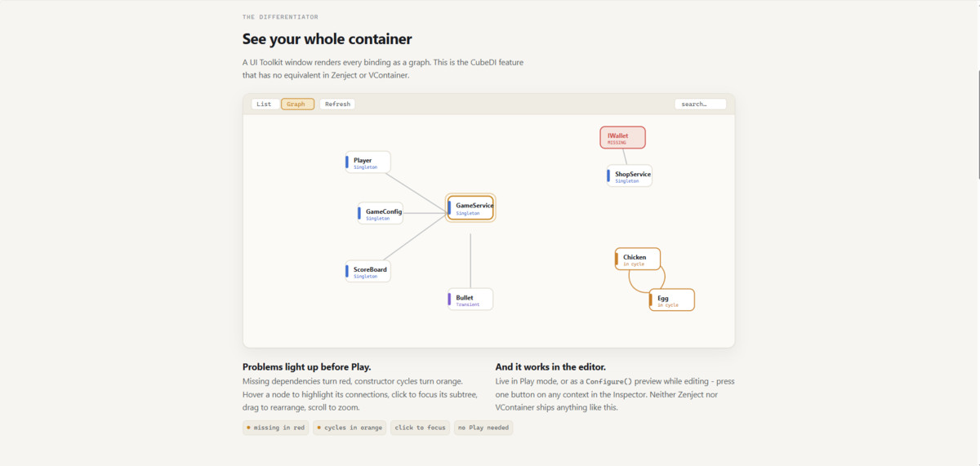Select the Chicken cycle node
The width and height of the screenshot is (980, 466).
[x=638, y=259]
